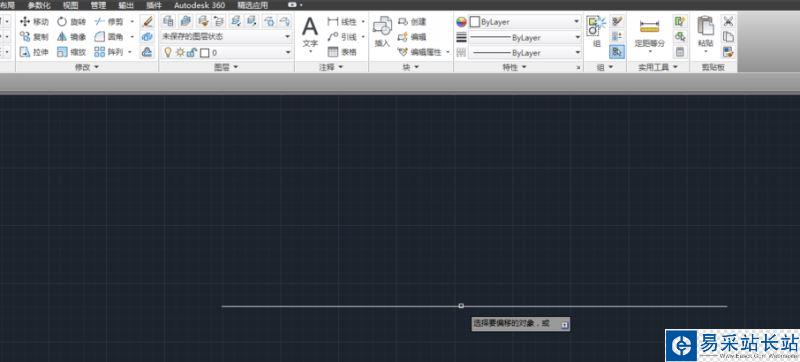Select the 引线 (Leader) tool
The image size is (800, 362).
342,37
